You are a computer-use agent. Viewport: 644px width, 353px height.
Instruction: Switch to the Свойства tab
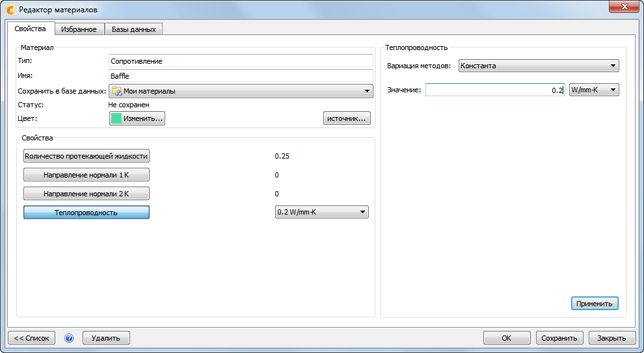coord(30,29)
